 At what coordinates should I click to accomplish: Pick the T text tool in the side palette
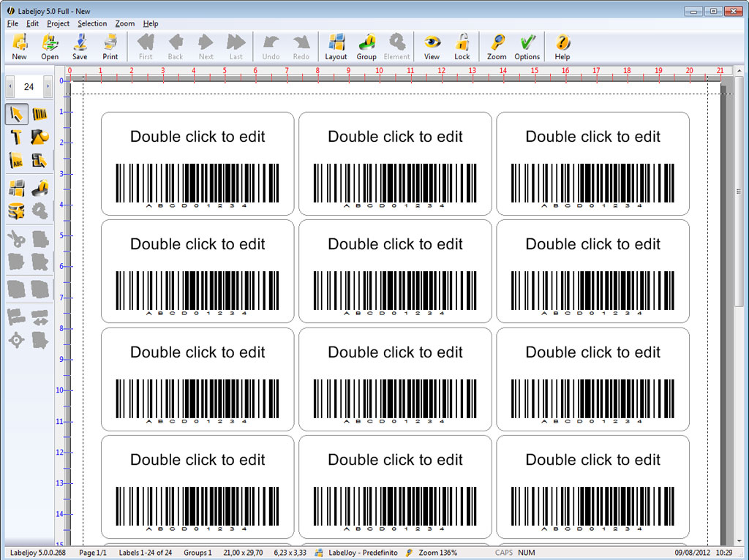tap(16, 137)
